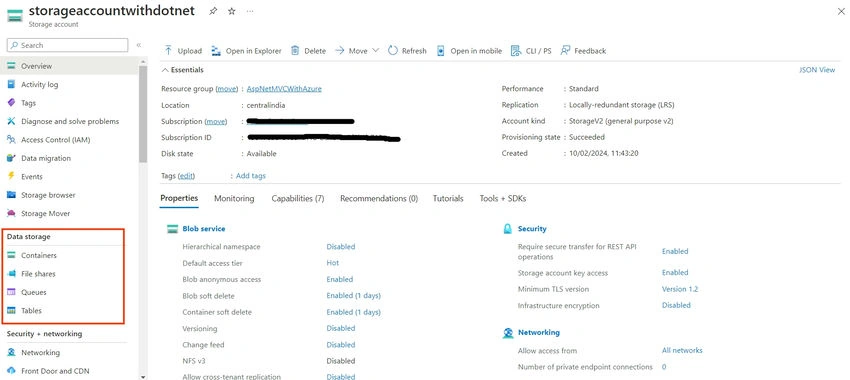Click the File shares icon

pyautogui.click(x=11, y=274)
